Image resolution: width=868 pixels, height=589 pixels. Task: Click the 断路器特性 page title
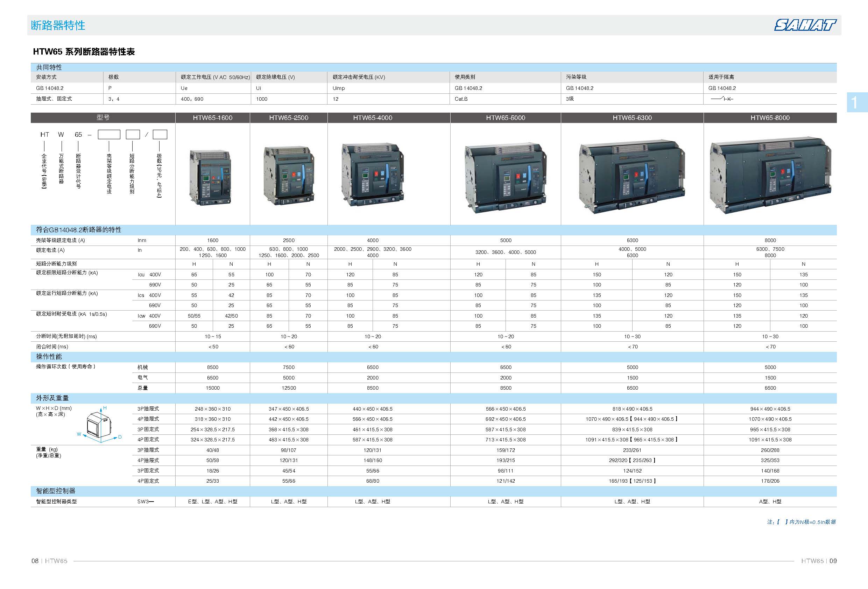click(58, 26)
